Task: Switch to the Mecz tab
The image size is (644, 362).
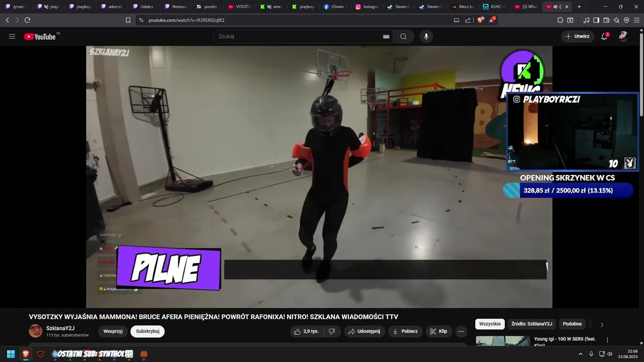Action: 462,7
